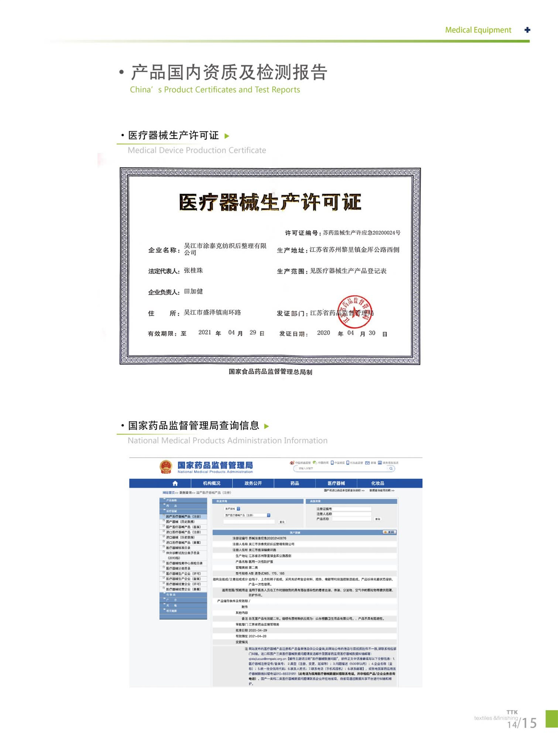The width and height of the screenshot is (558, 756).
Task: Click the green arrow beside 医疗器械生产许可证
Action: click(227, 136)
